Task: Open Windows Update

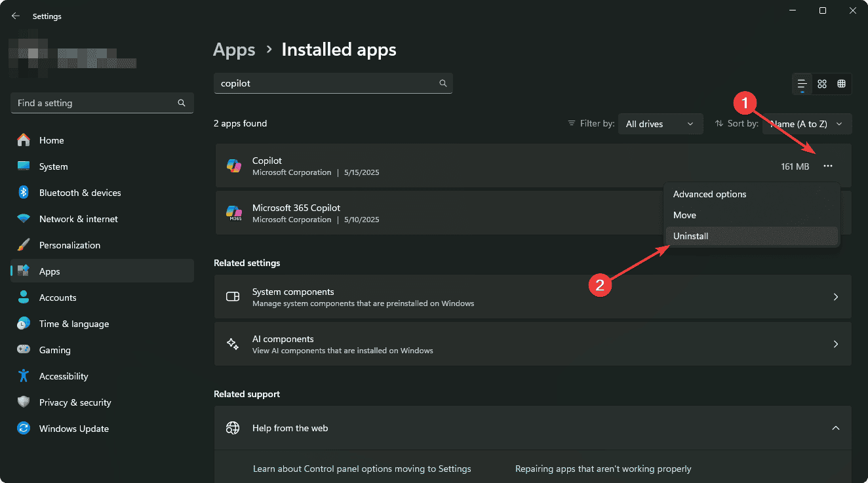Action: [102, 429]
